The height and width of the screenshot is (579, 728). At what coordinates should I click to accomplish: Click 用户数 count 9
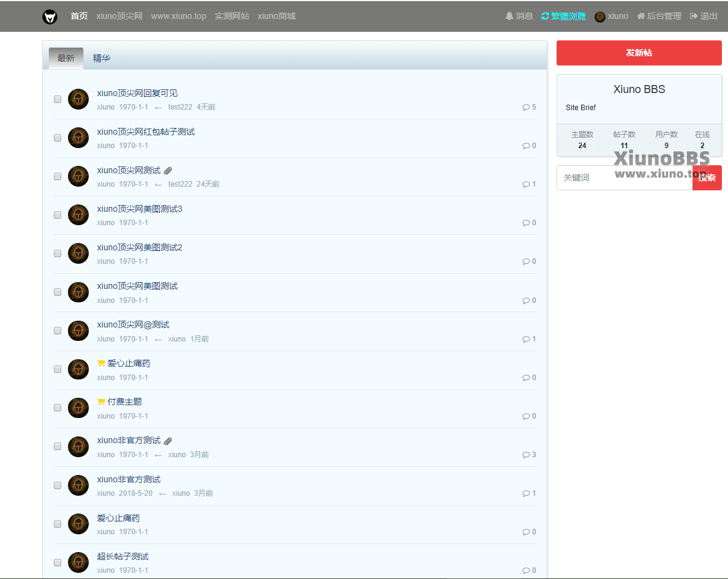coord(666,146)
